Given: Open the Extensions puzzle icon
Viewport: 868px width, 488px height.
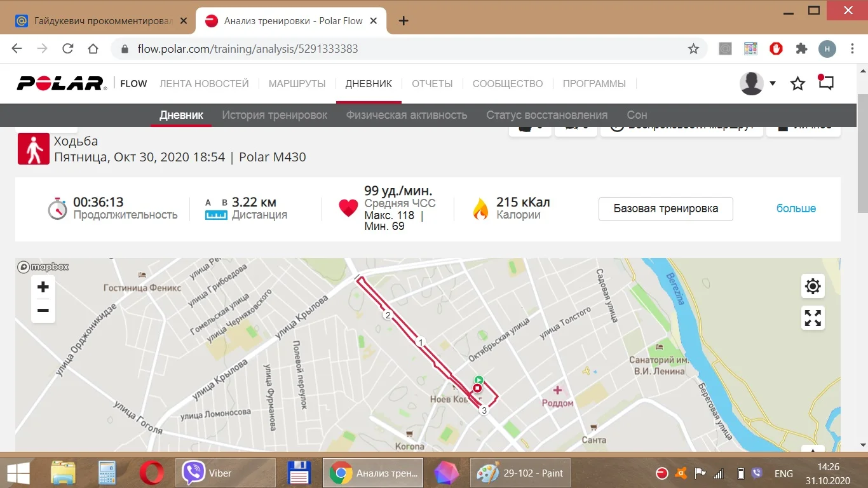Looking at the screenshot, I should 801,49.
